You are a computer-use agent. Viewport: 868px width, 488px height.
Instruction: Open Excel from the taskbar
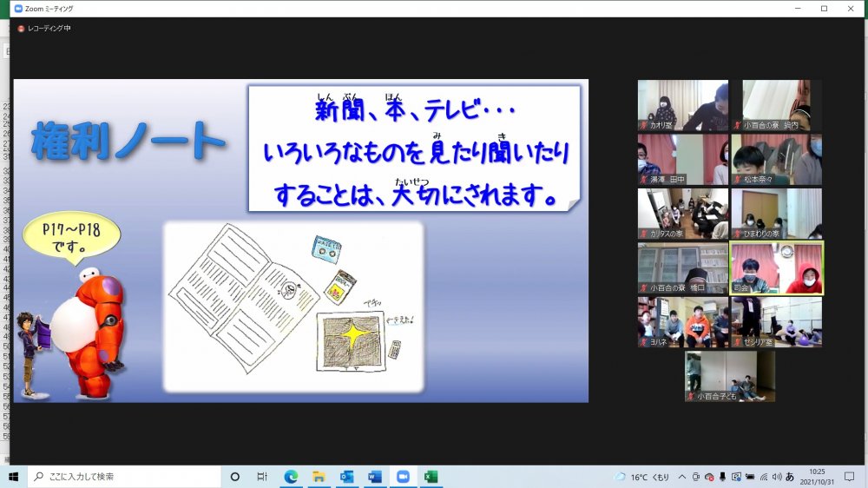point(431,477)
